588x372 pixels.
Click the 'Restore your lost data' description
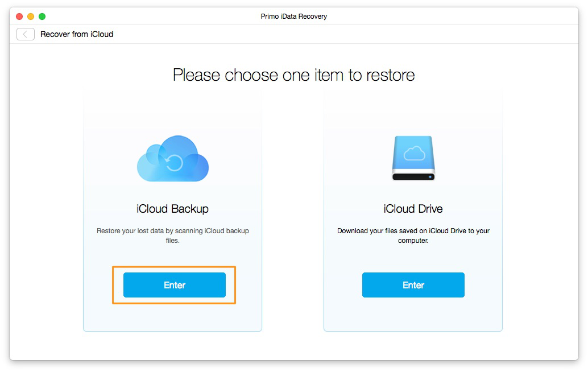click(172, 235)
